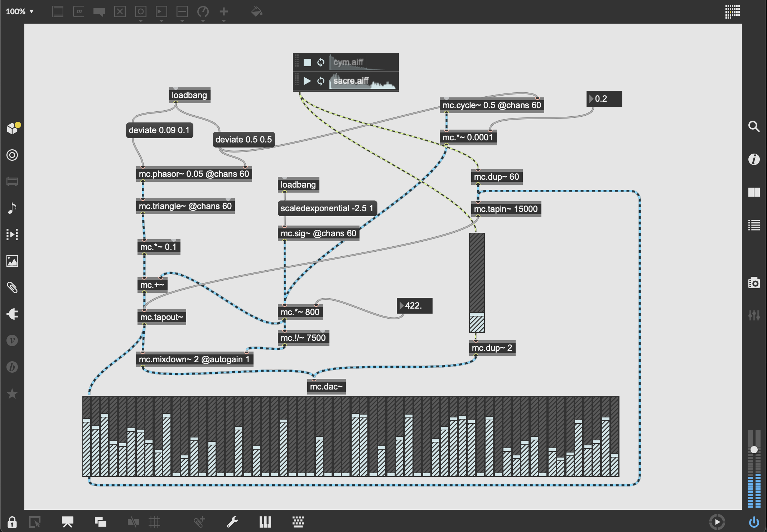Play the sacre.aiff clip
767x532 pixels.
(x=307, y=81)
